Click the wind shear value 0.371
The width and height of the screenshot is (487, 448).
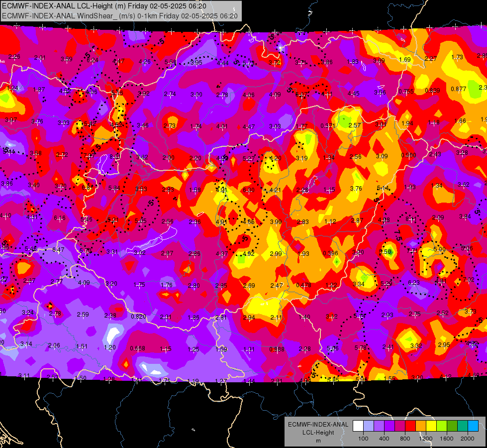328,125
